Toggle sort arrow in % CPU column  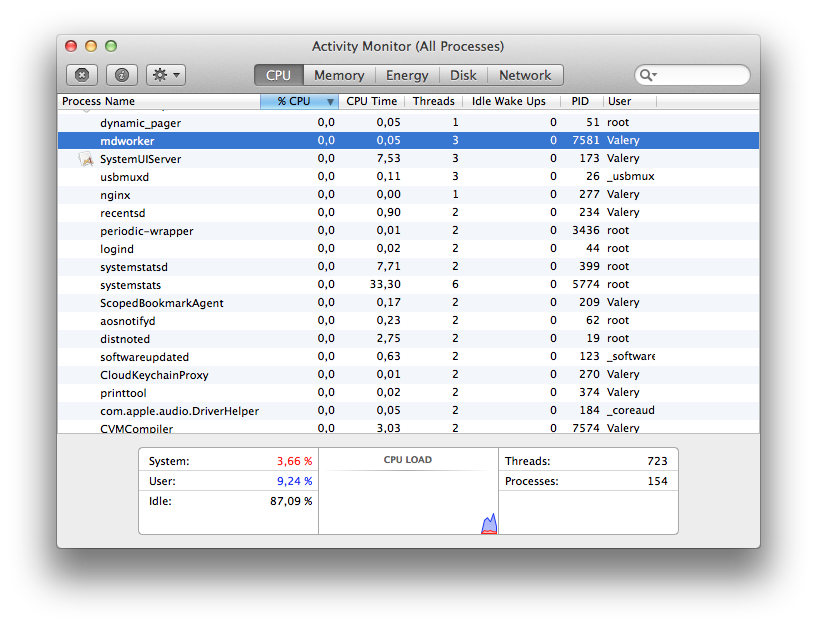click(330, 102)
